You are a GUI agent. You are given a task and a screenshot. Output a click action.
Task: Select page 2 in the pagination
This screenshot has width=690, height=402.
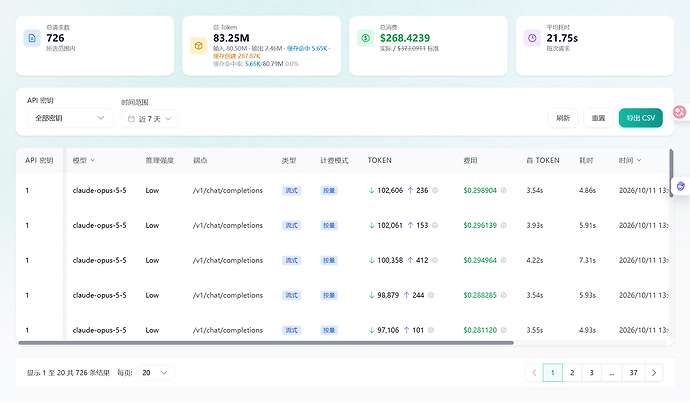[572, 373]
